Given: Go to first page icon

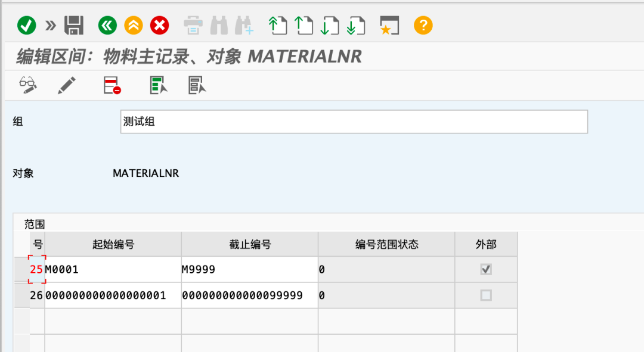Looking at the screenshot, I should coord(278,26).
